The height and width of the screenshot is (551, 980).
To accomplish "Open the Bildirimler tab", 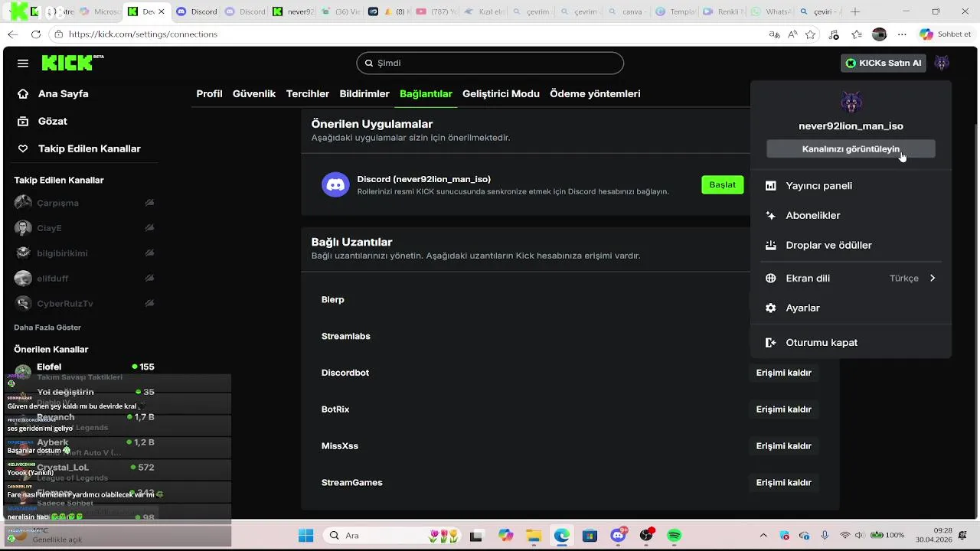I will click(x=364, y=93).
